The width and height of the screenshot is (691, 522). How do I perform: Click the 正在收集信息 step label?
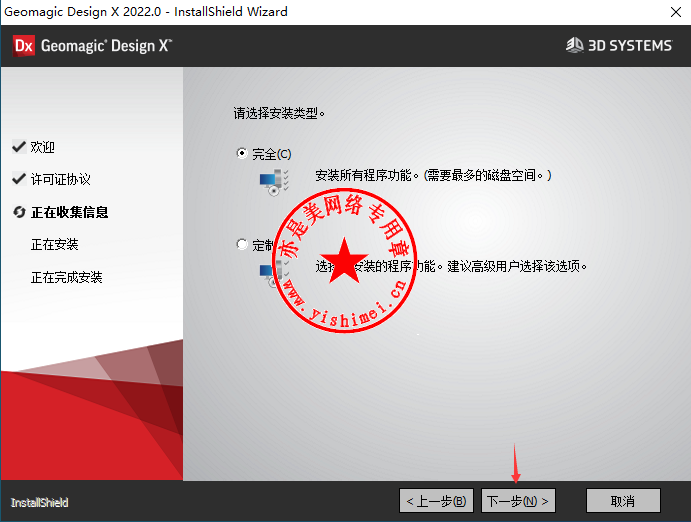69,212
